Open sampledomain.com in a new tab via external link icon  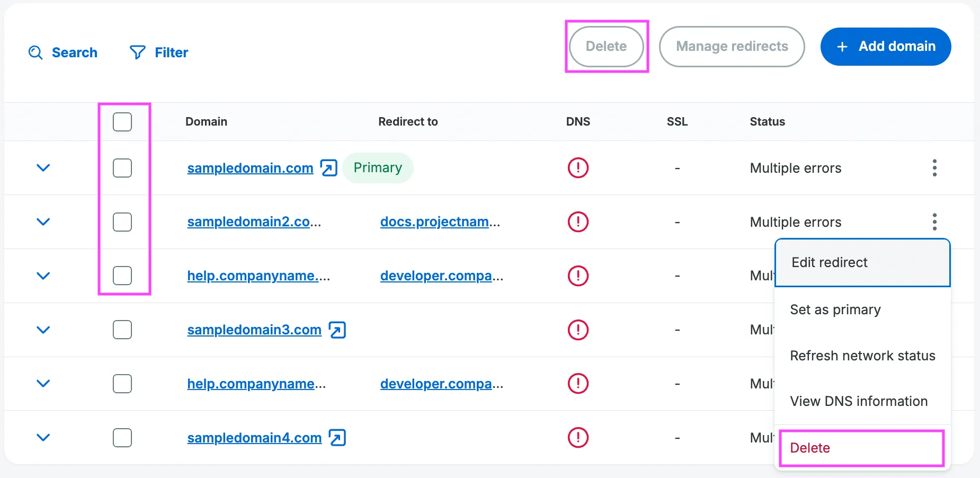(x=328, y=167)
